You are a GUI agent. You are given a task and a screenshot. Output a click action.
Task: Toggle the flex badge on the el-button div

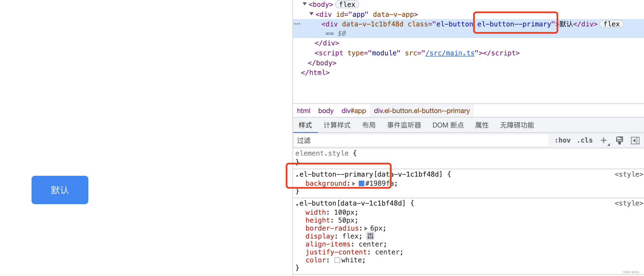tap(611, 24)
